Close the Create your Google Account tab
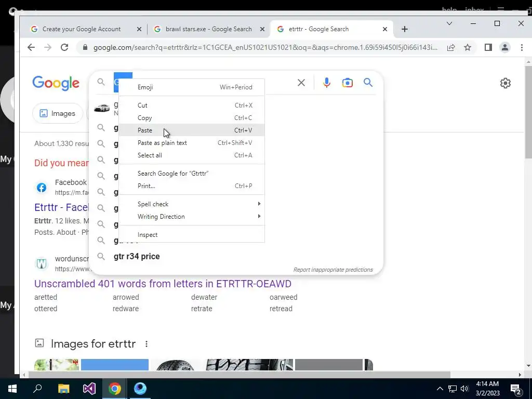 [139, 29]
